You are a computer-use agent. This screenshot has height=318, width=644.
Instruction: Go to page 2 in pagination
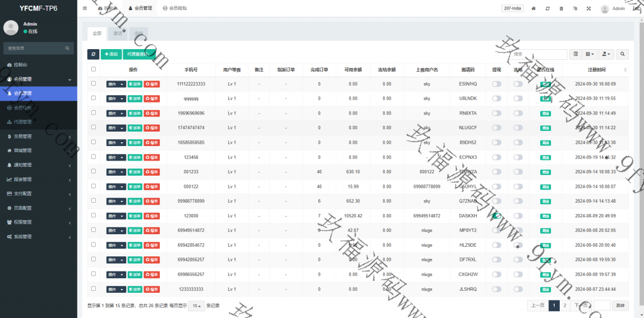[x=564, y=305]
